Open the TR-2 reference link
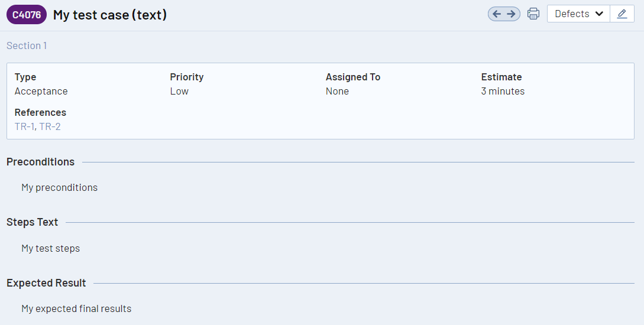 pyautogui.click(x=50, y=126)
